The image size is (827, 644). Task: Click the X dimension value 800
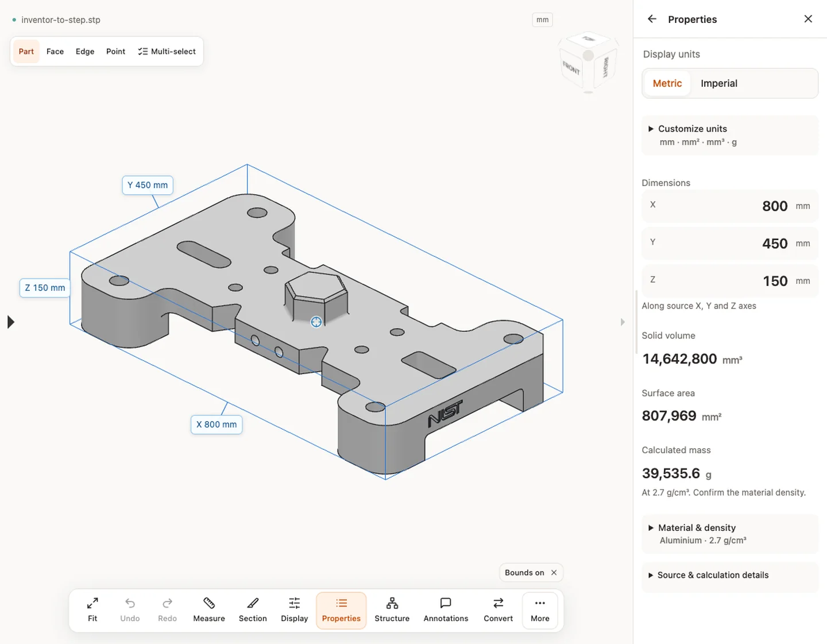(x=775, y=206)
